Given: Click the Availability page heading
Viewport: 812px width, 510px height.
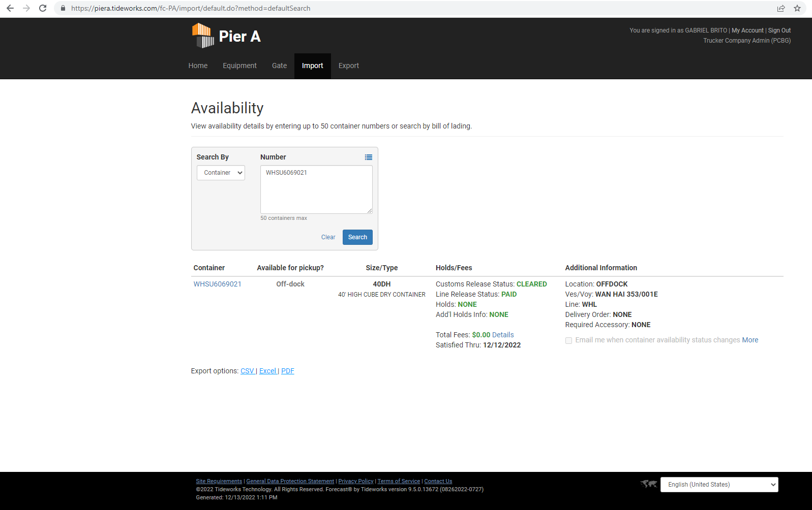Looking at the screenshot, I should point(227,108).
